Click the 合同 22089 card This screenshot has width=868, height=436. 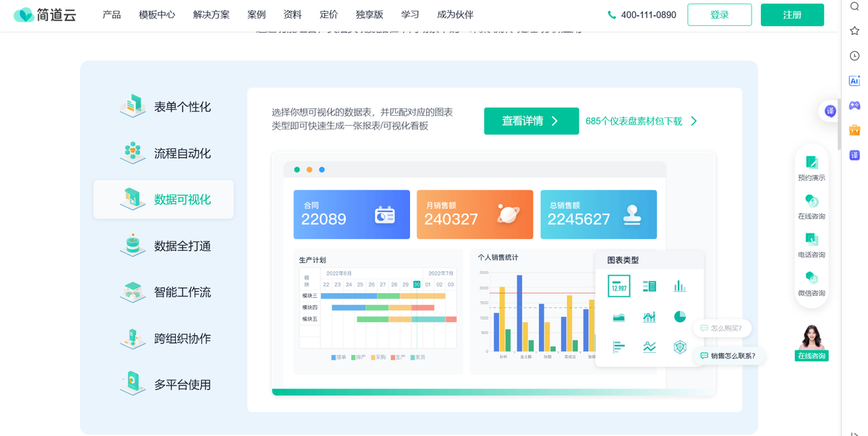[352, 214]
